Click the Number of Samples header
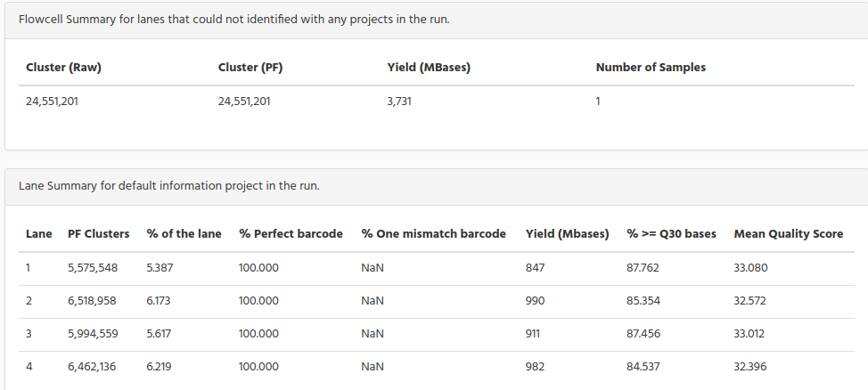 click(x=651, y=68)
